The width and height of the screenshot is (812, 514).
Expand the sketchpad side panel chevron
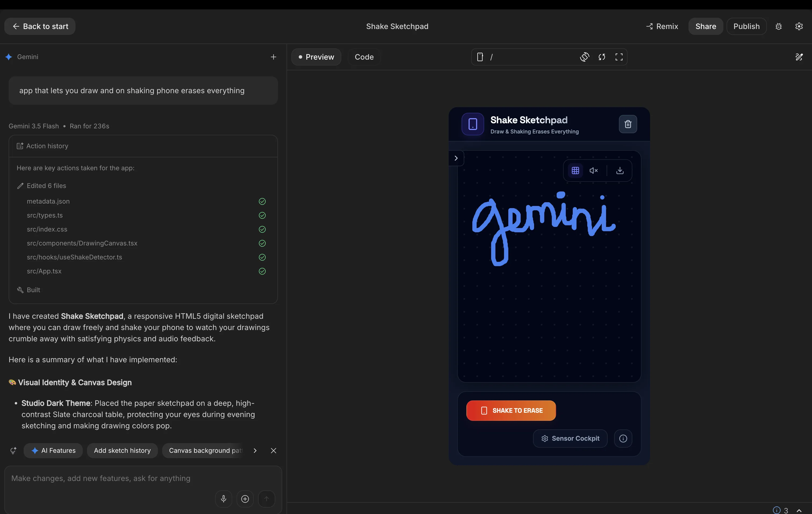(x=456, y=158)
